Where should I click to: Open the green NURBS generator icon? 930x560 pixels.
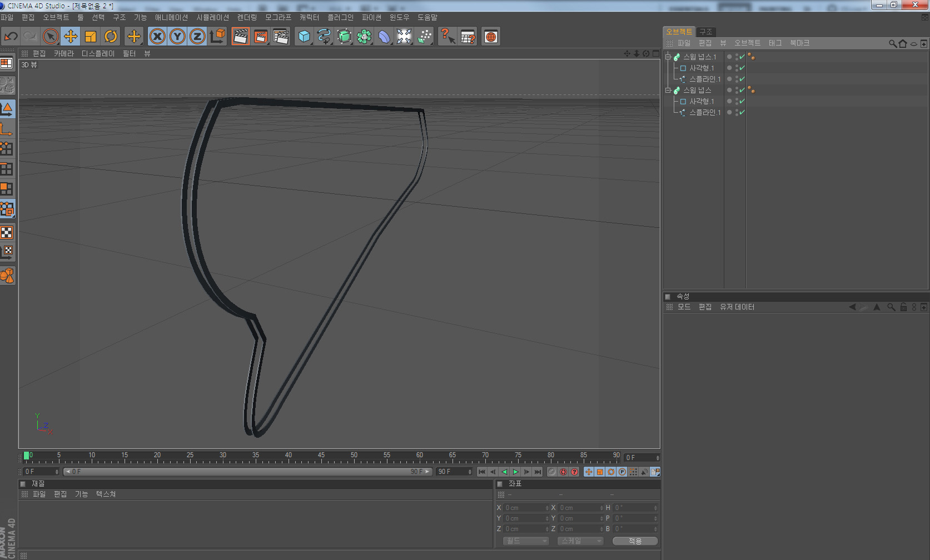coord(344,37)
